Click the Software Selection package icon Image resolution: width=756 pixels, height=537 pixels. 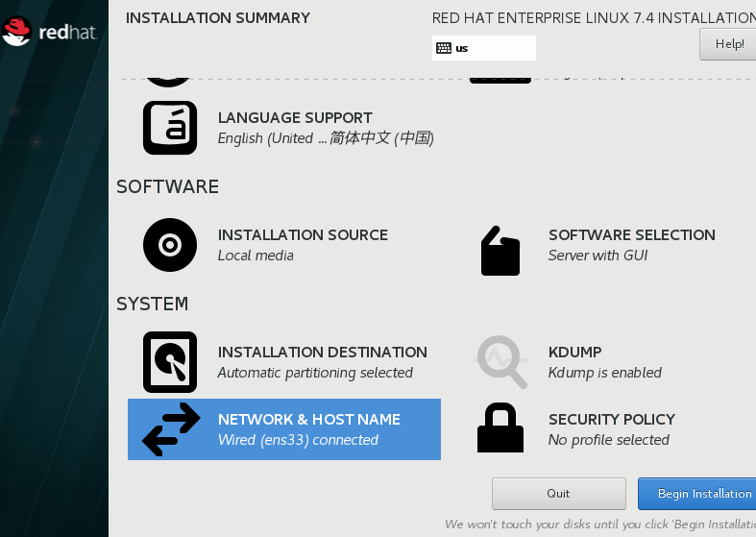pos(500,251)
